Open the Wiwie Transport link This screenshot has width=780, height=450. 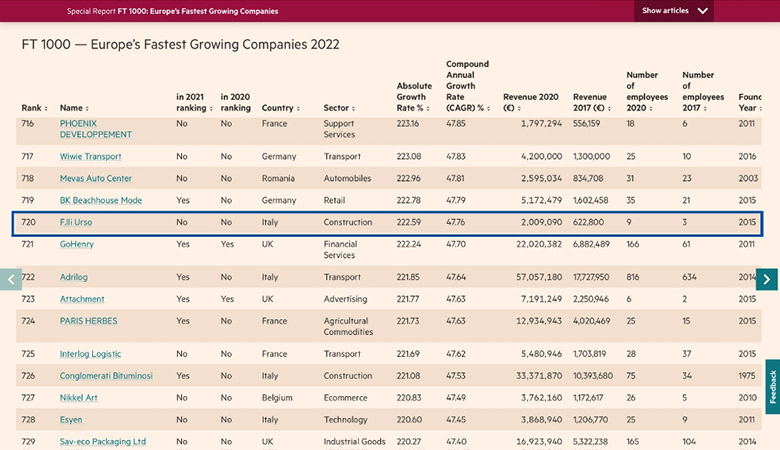pyautogui.click(x=91, y=156)
